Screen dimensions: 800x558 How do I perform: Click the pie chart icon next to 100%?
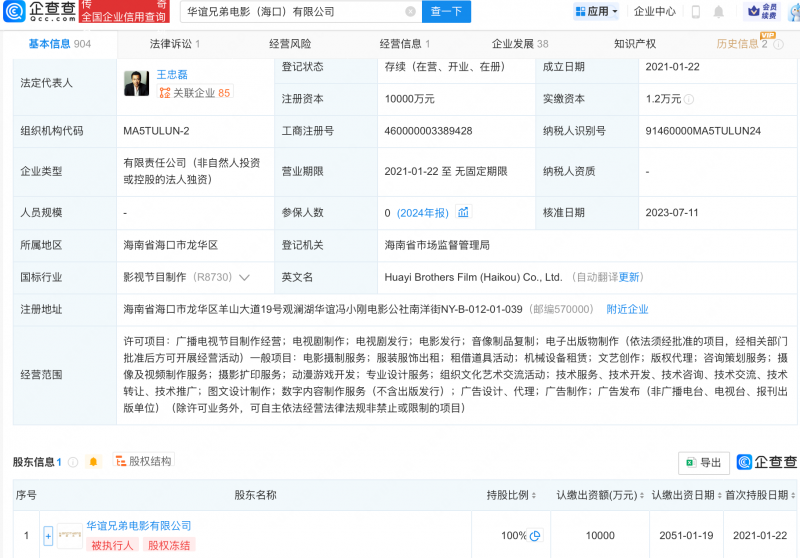tap(535, 536)
